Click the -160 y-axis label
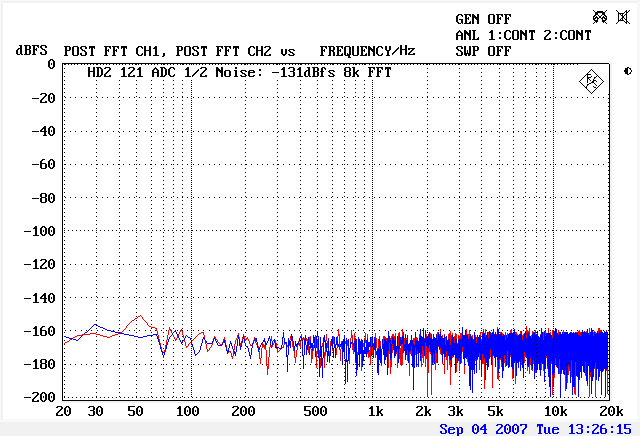Screen dimensions: 640x436 [40, 331]
